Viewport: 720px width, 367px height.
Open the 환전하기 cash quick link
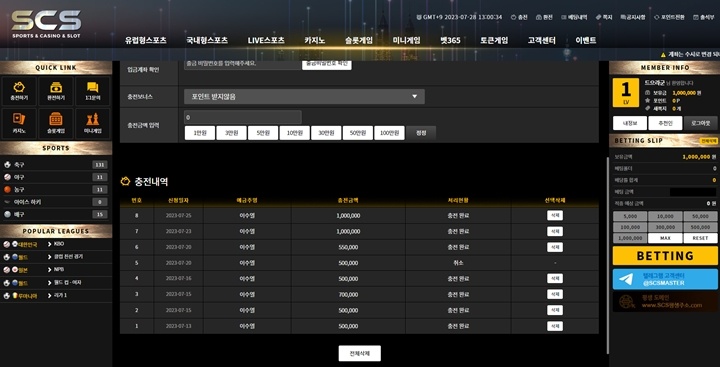(x=56, y=91)
